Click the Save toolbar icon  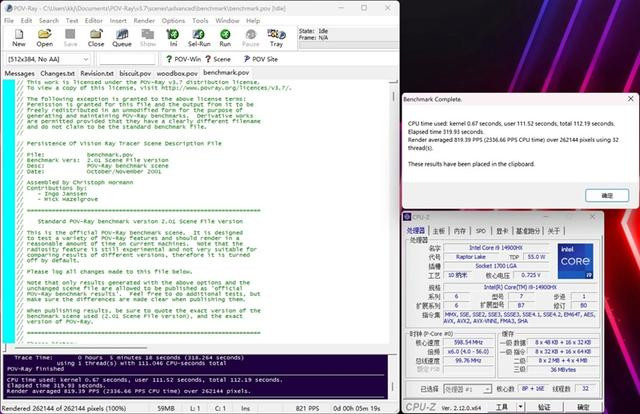pos(70,38)
